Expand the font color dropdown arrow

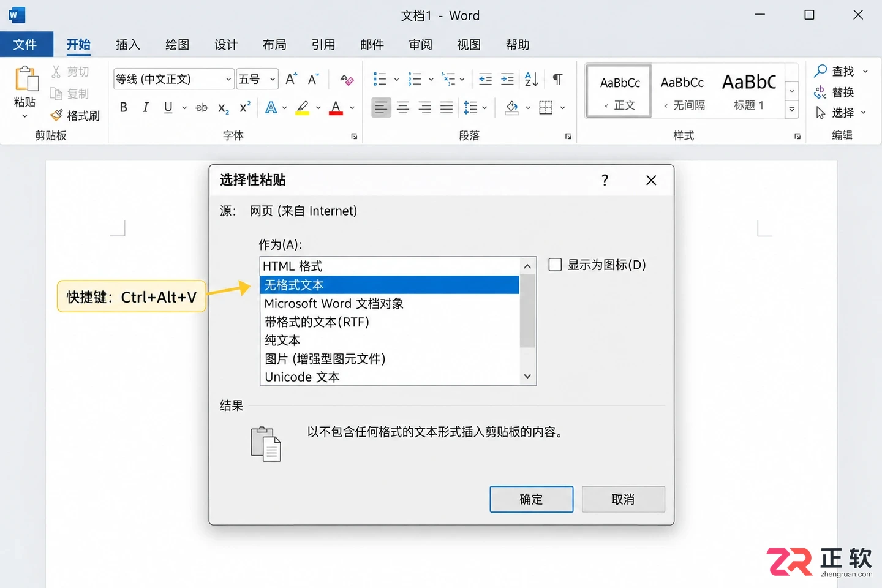pyautogui.click(x=352, y=108)
